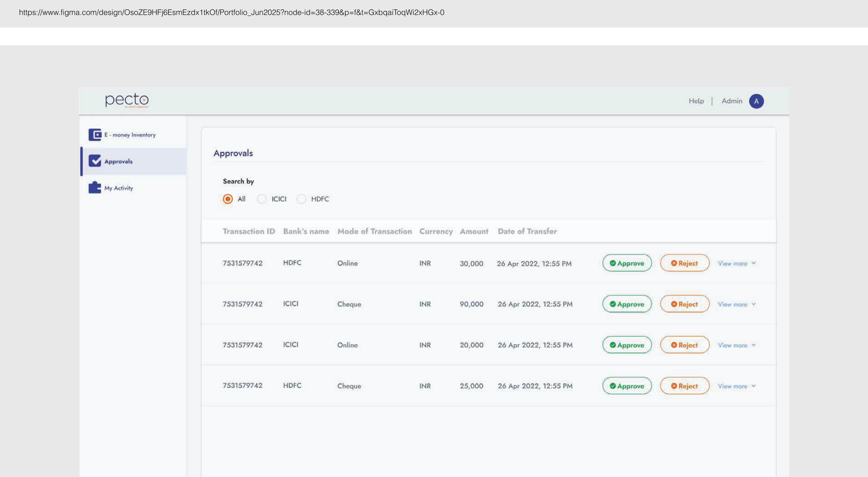Select the ICICI radio button
The height and width of the screenshot is (477, 868).
[x=262, y=199]
